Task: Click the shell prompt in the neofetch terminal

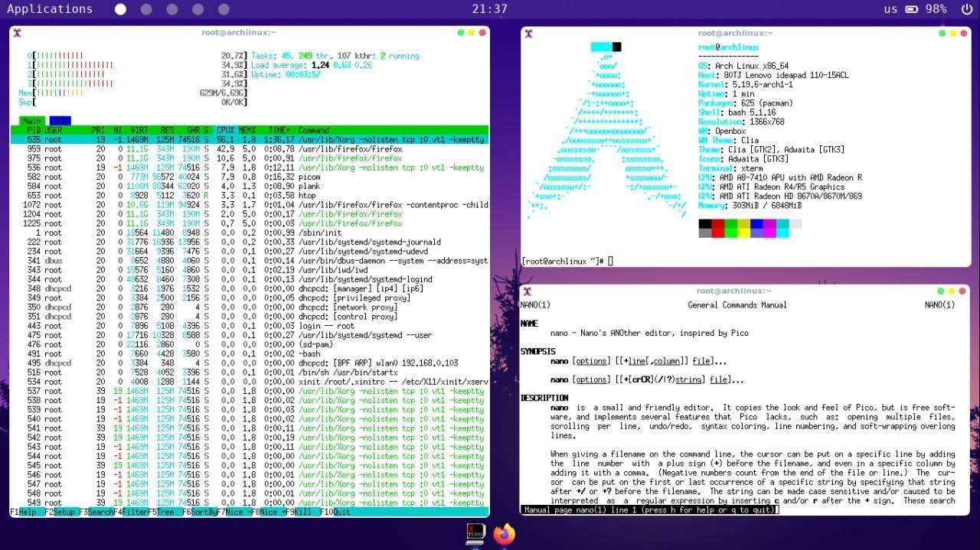Action: pos(567,261)
